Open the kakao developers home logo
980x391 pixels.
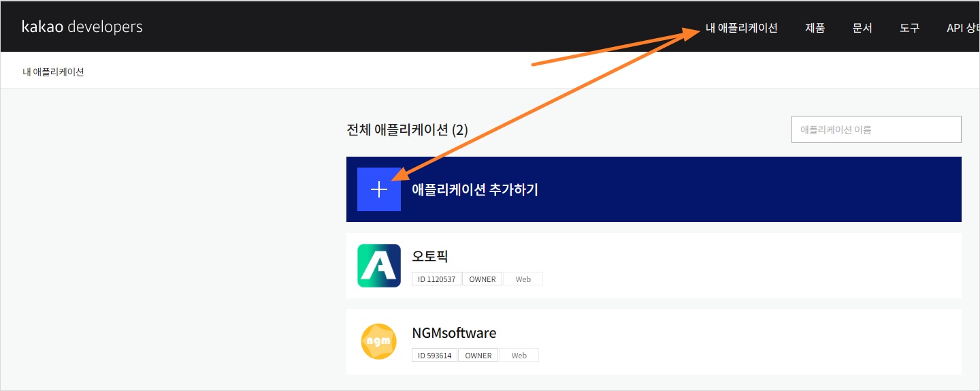82,27
